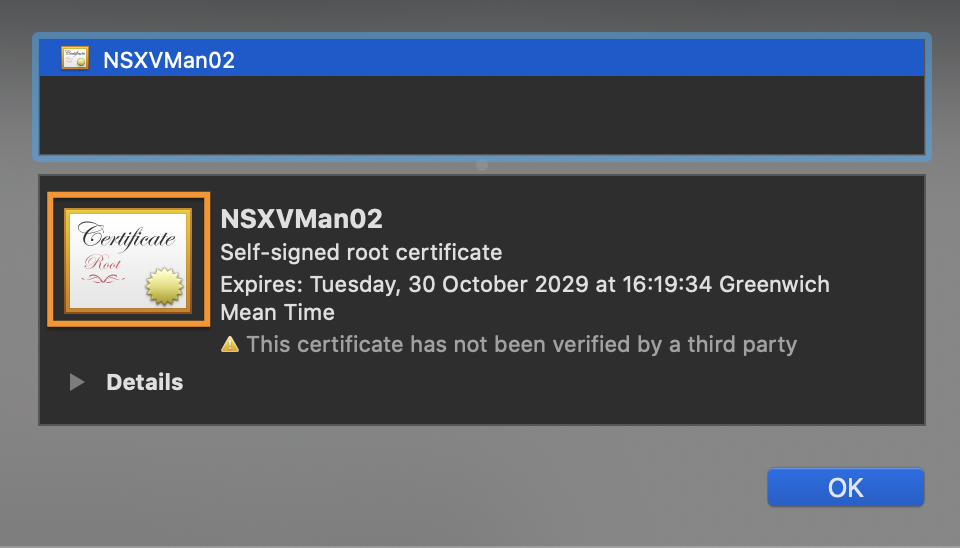
Task: Click the Details label
Action: [x=144, y=382]
